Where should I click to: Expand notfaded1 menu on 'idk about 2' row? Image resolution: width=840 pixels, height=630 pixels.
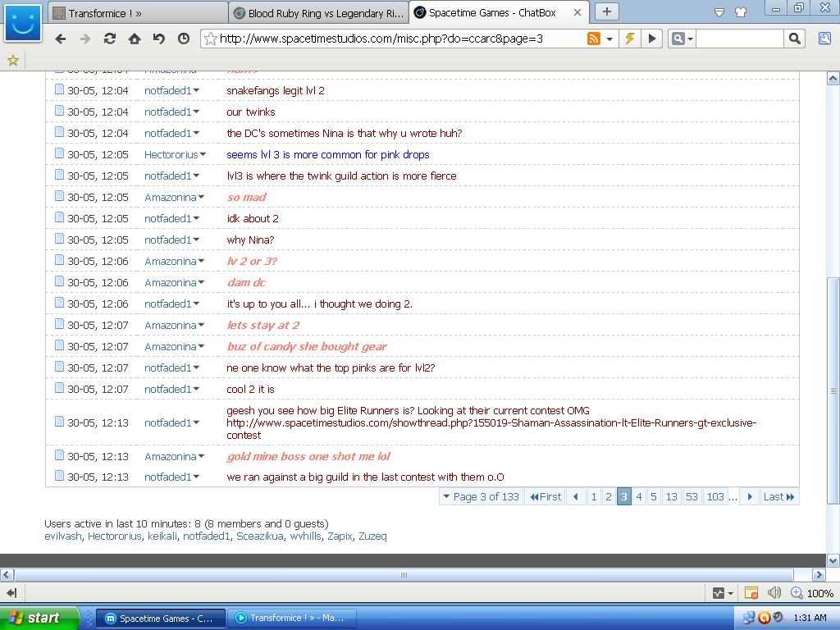tap(197, 218)
